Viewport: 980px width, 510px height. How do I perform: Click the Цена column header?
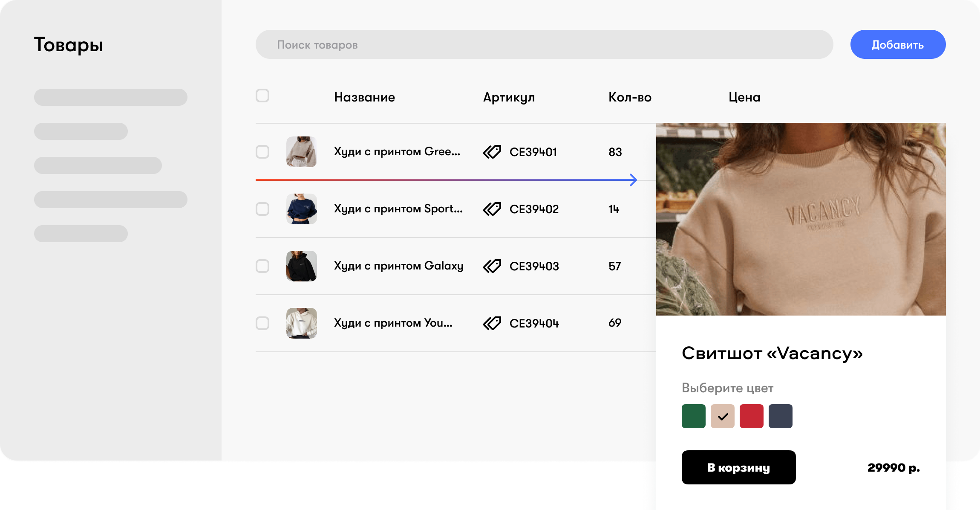[x=744, y=97]
